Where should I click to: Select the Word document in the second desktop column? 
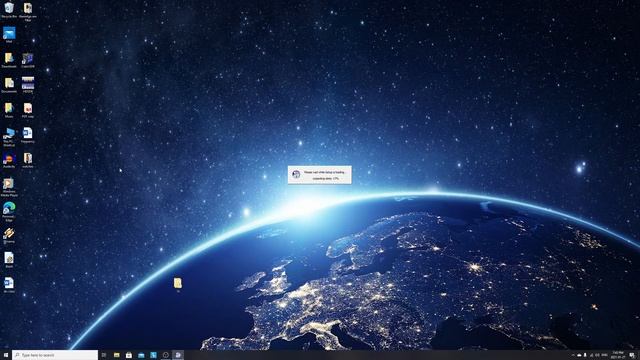[x=28, y=135]
